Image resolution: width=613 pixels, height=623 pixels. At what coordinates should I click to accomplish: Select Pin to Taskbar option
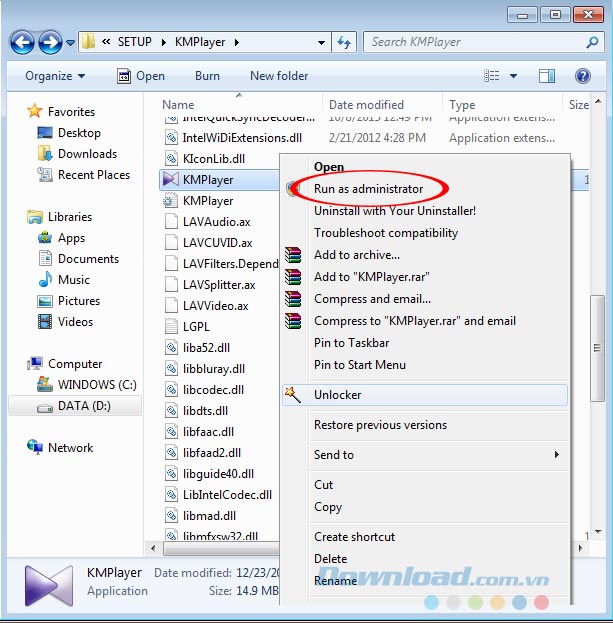pos(352,343)
